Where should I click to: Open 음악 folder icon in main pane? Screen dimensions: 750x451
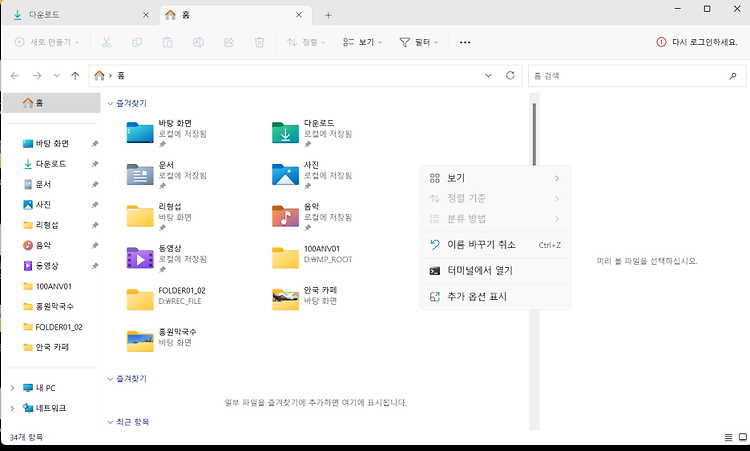point(285,216)
